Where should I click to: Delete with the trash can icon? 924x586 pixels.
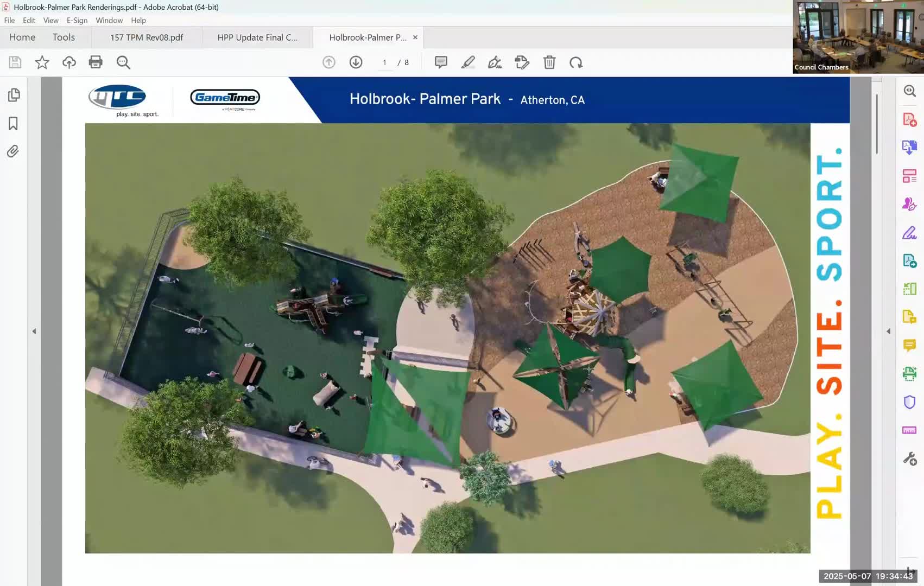pos(549,62)
